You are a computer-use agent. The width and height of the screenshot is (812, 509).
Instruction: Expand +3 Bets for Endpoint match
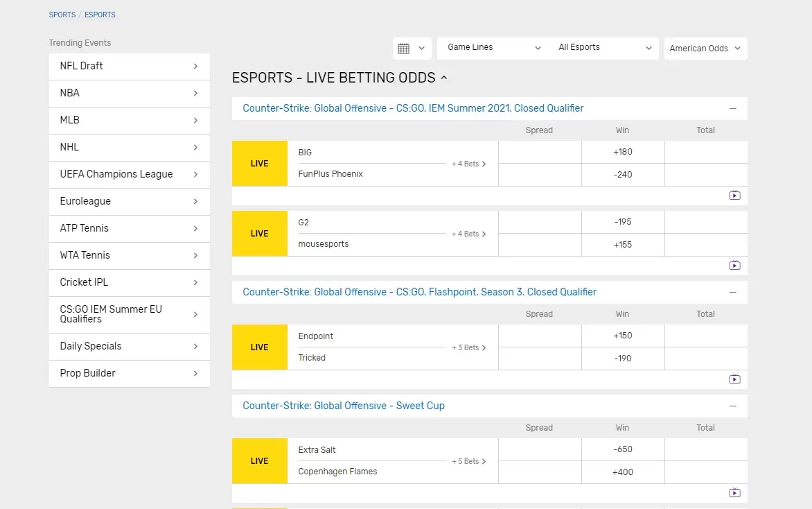coord(468,347)
